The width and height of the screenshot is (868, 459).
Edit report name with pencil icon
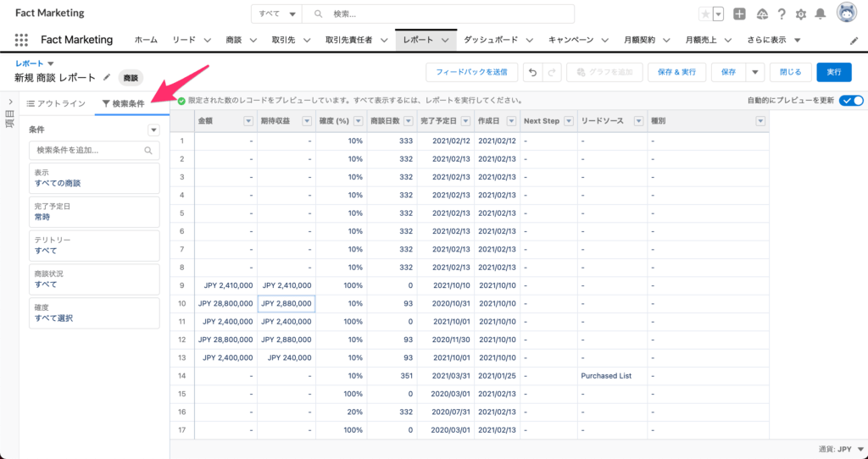(x=107, y=77)
